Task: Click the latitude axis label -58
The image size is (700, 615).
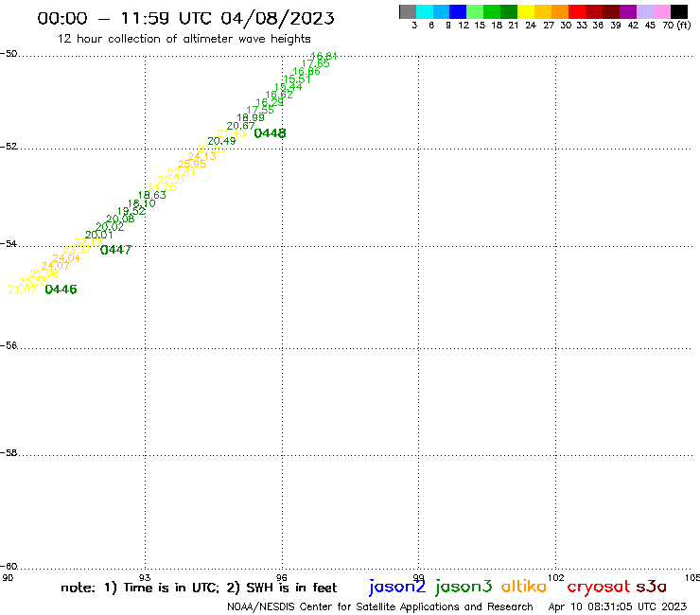Action: pyautogui.click(x=9, y=453)
